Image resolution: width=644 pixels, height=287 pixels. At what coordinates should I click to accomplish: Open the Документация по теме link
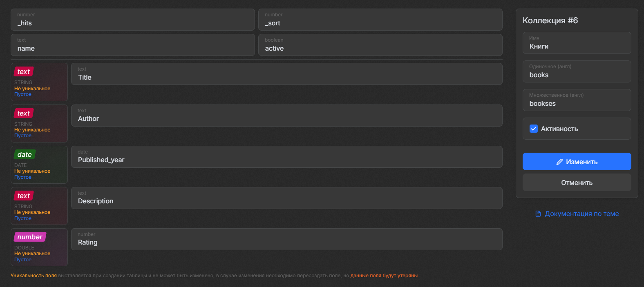pyautogui.click(x=581, y=214)
